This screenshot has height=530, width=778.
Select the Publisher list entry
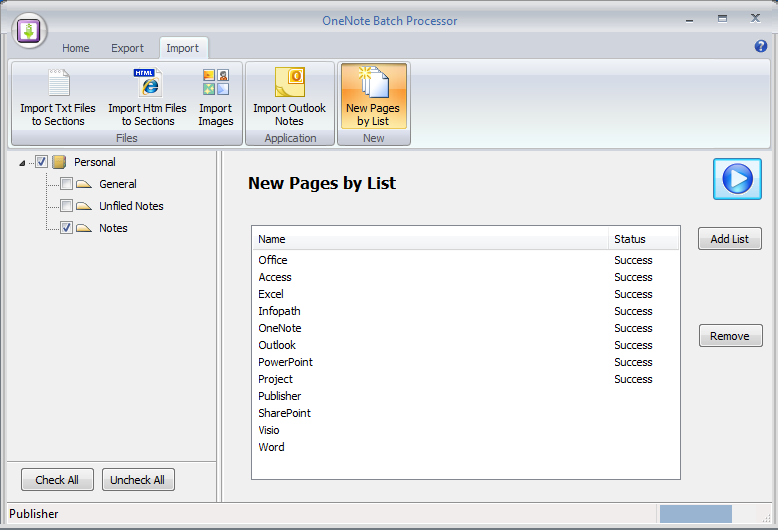[465, 396]
